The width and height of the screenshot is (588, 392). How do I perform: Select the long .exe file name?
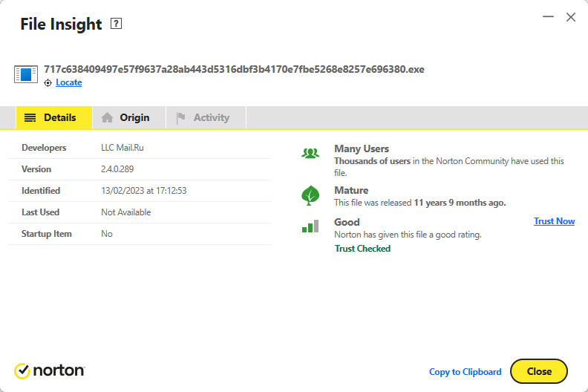[234, 69]
